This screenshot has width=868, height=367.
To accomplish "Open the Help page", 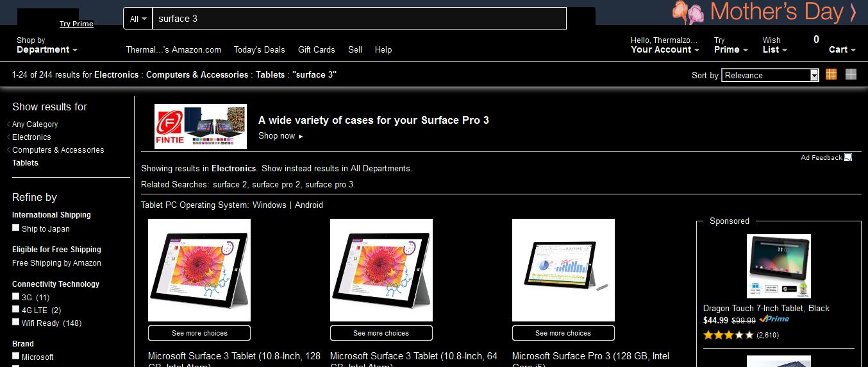I will [x=383, y=49].
